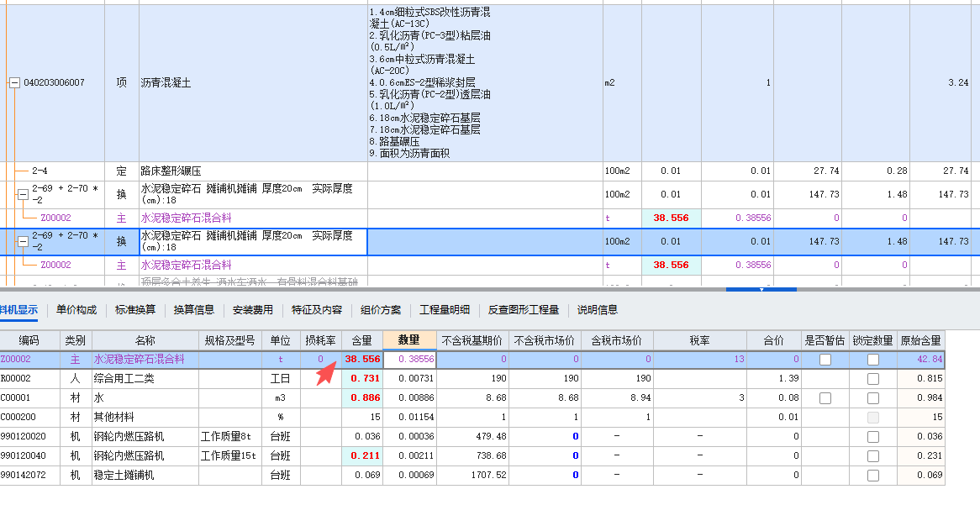
Task: Select the 其他材料 name cell
Action: pos(145,418)
